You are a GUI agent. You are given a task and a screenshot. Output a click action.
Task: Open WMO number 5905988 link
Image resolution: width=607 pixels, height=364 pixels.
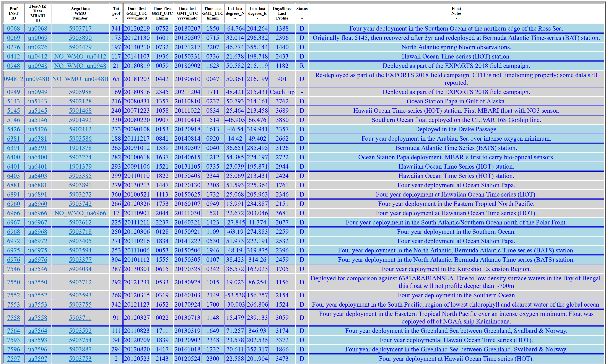[80, 92]
